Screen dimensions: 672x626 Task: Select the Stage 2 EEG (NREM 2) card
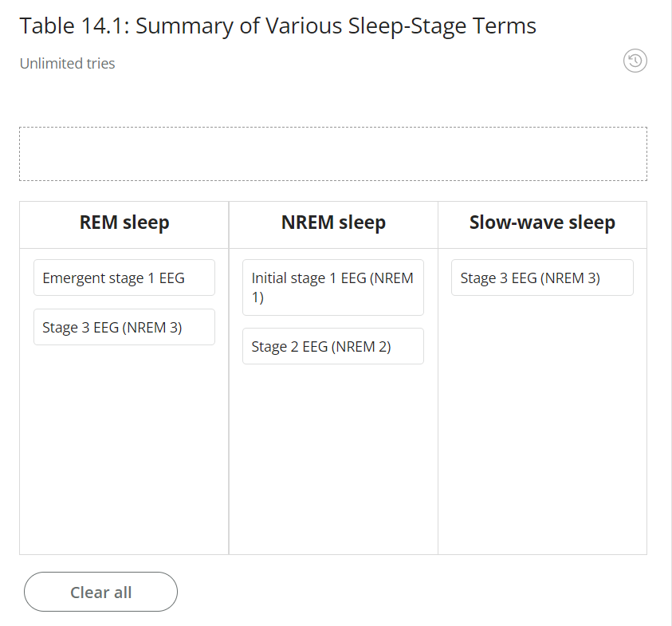[332, 346]
